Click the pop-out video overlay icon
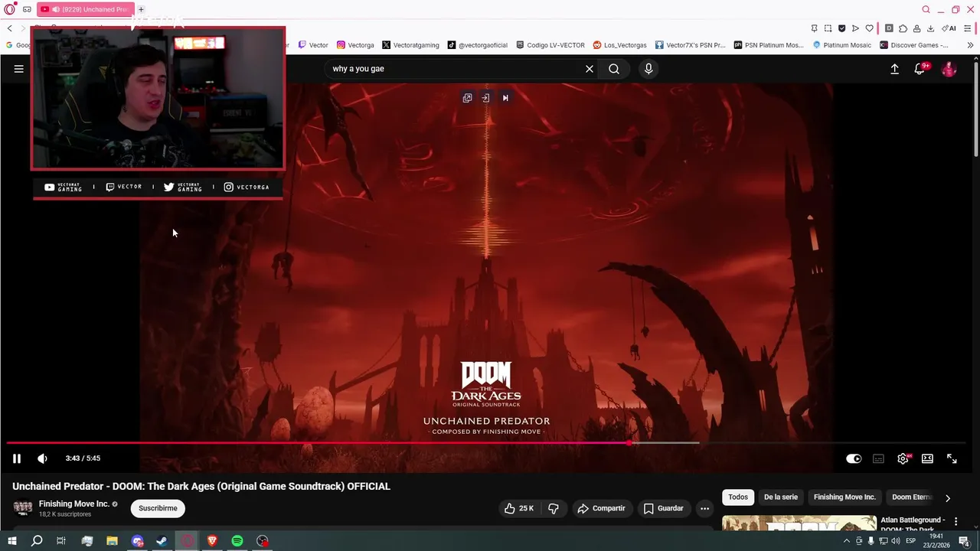Screen dimensions: 980x551 (467, 98)
